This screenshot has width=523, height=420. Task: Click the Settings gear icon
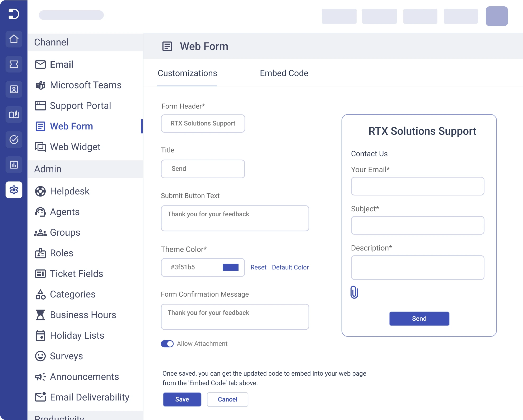tap(14, 190)
